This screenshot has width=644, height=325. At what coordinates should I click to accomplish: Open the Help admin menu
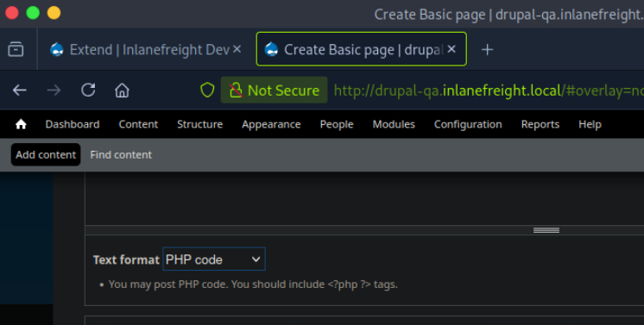click(x=590, y=124)
